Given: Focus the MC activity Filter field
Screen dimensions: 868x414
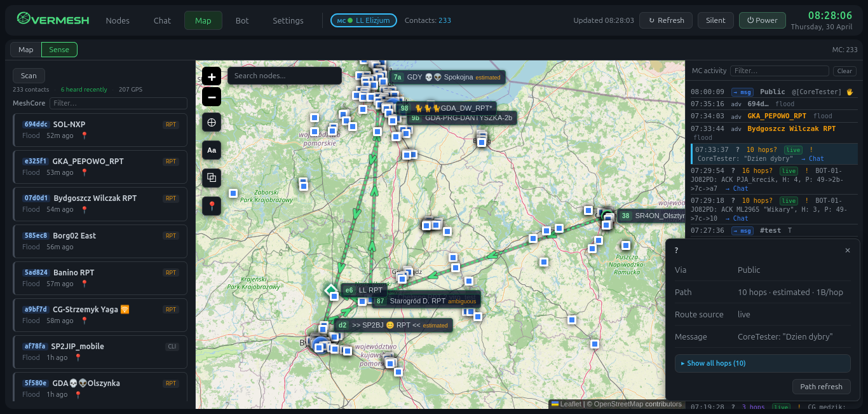Looking at the screenshot, I should coord(780,71).
